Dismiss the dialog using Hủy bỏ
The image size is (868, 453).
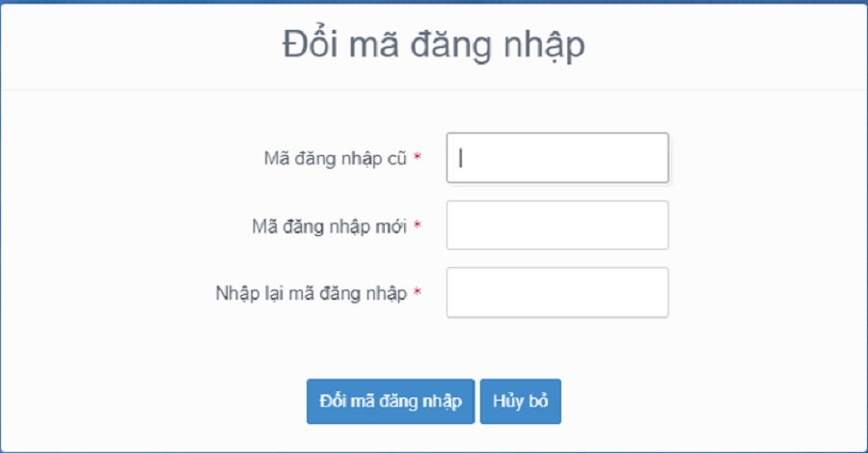coord(520,401)
